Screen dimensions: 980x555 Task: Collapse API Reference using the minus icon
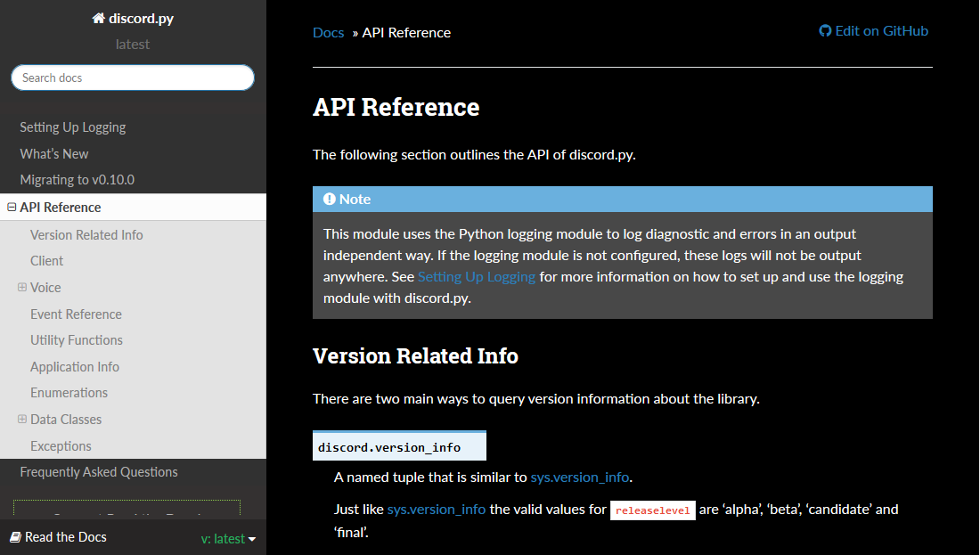point(10,206)
